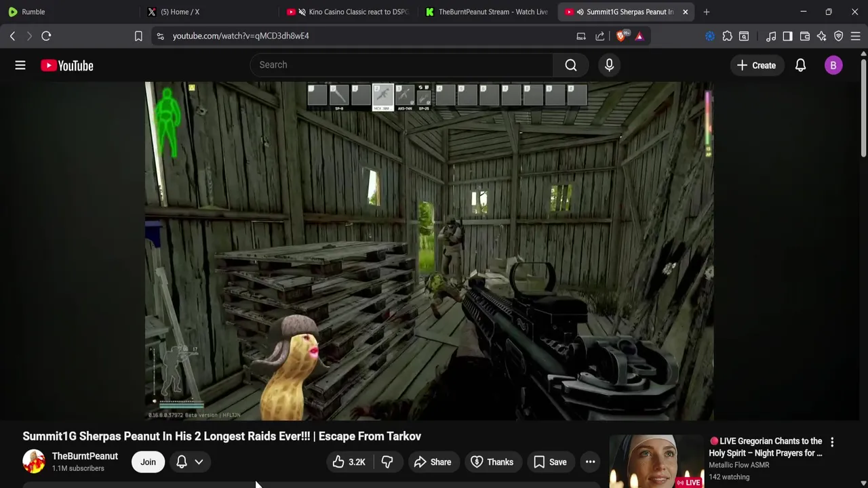Go back in browser history
Screen dimensions: 868x488
[x=12, y=36]
